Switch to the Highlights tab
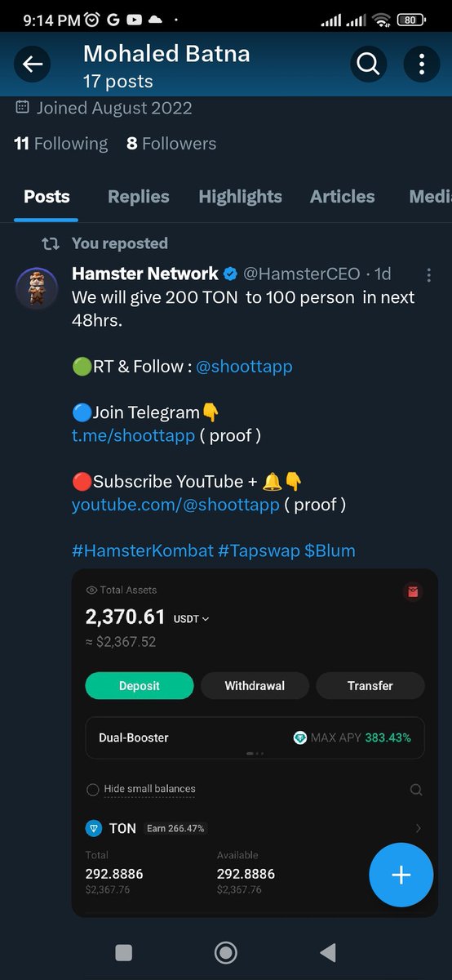Image resolution: width=452 pixels, height=980 pixels. pos(240,197)
